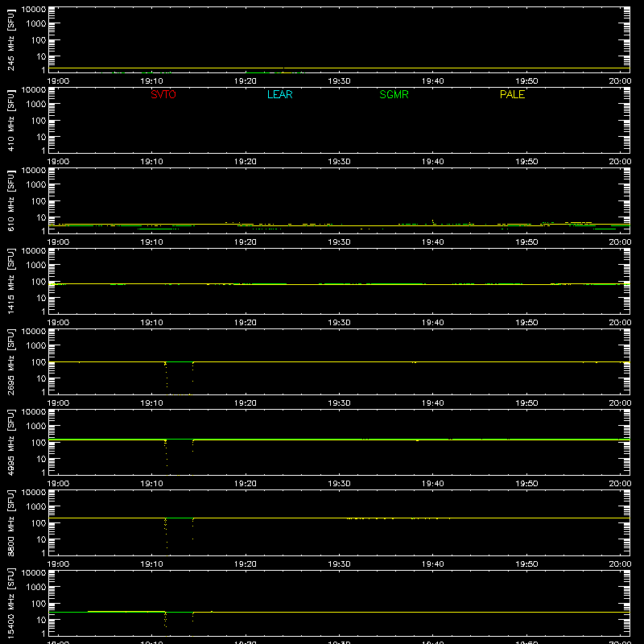
Task: Select the 4995 MHz [SFU] axis label
Action: click(10, 442)
